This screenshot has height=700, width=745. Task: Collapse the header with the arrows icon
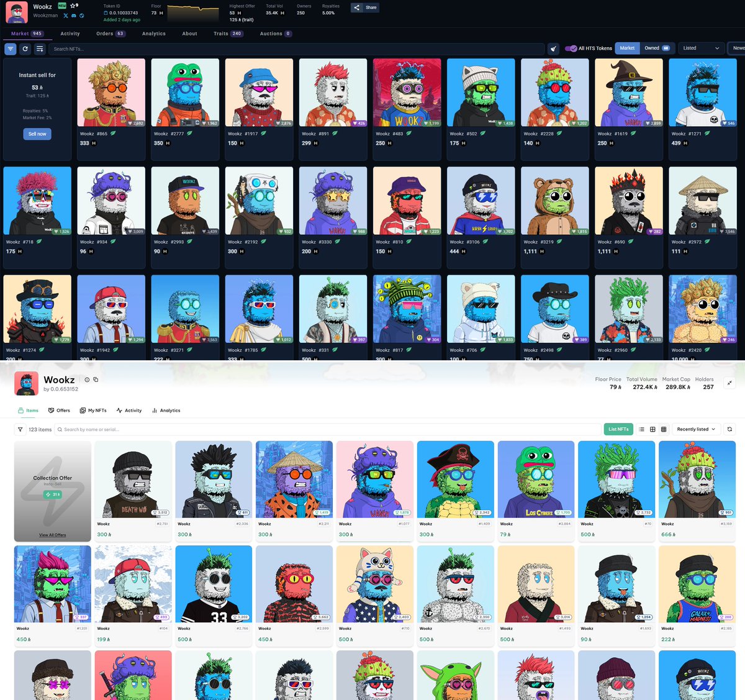pos(729,383)
